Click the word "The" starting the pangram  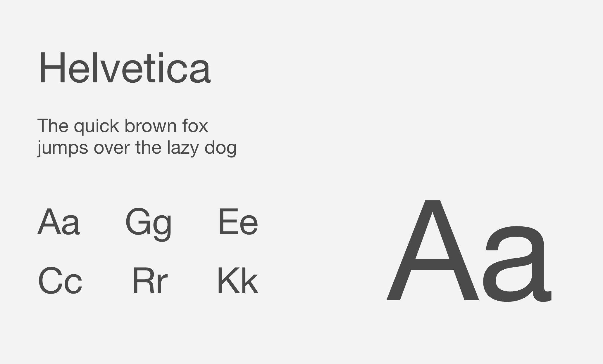click(53, 126)
